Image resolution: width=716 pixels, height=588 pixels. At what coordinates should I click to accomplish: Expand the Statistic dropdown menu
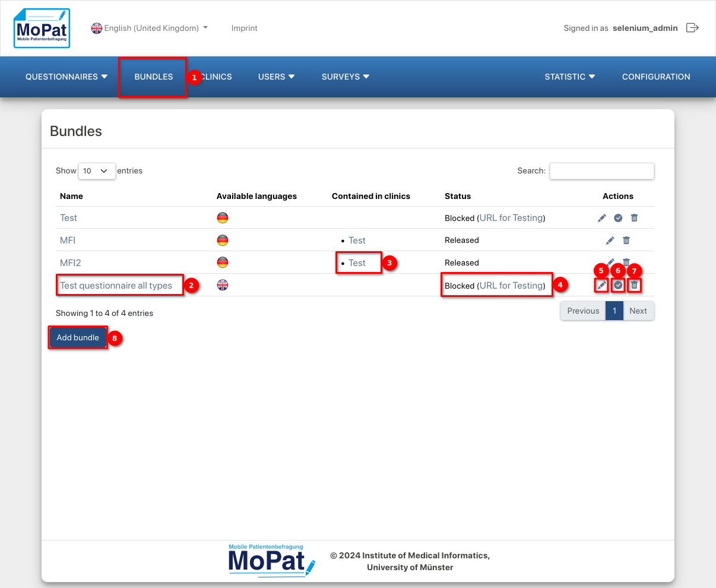coord(569,77)
